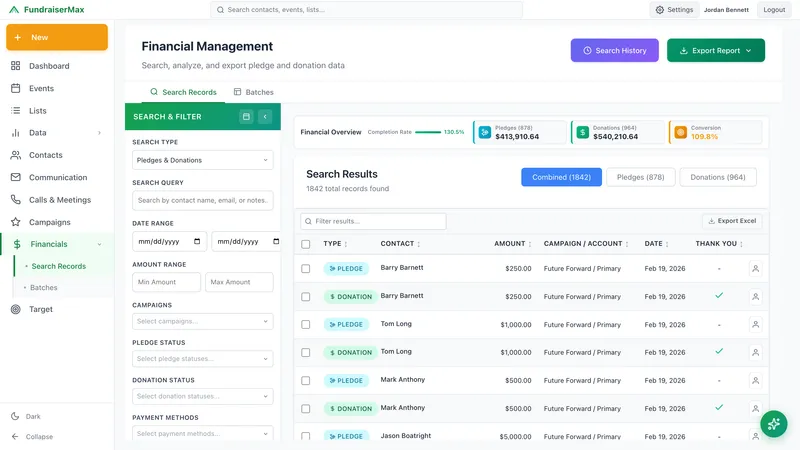Open the AI assistant sparkle button
Screen dimensions: 800x450
tap(773, 424)
